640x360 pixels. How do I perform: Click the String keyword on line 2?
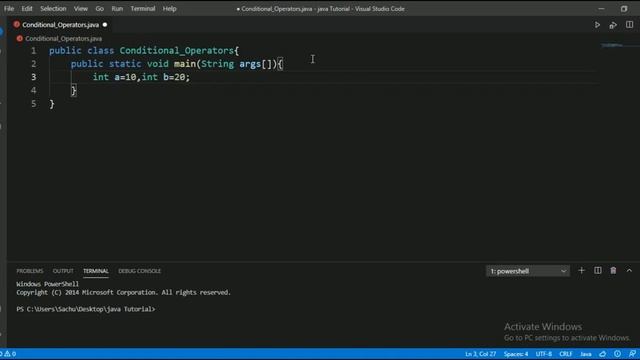(217, 64)
